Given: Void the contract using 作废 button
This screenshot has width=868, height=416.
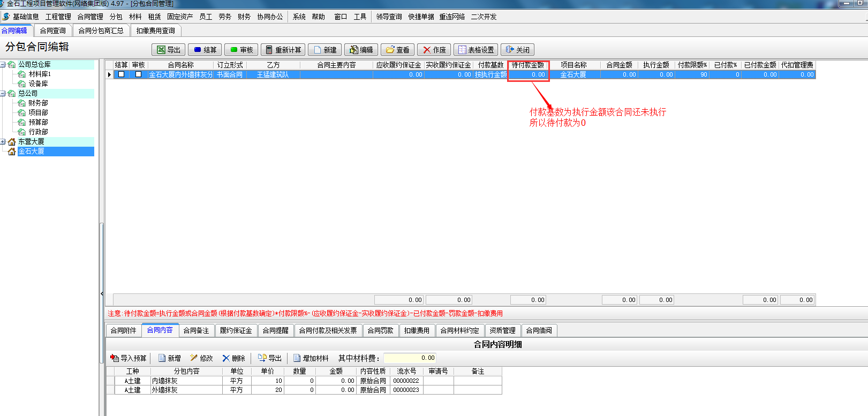Looking at the screenshot, I should pyautogui.click(x=434, y=50).
